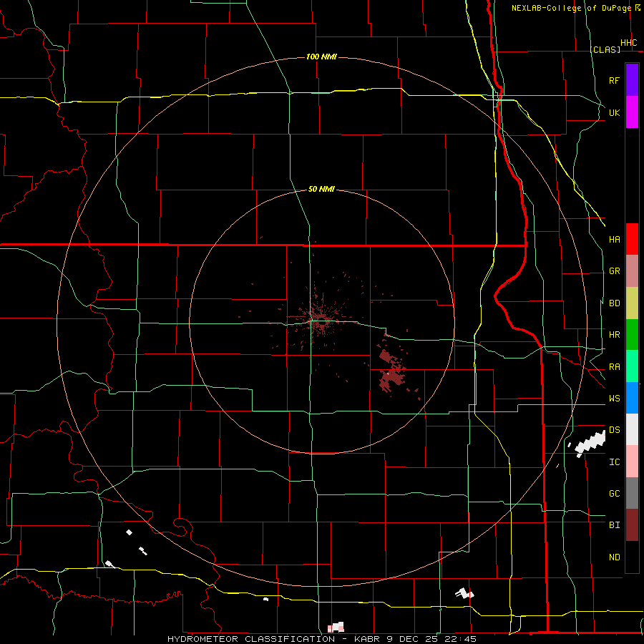Click the DS white legend swatch

pyautogui.click(x=632, y=429)
